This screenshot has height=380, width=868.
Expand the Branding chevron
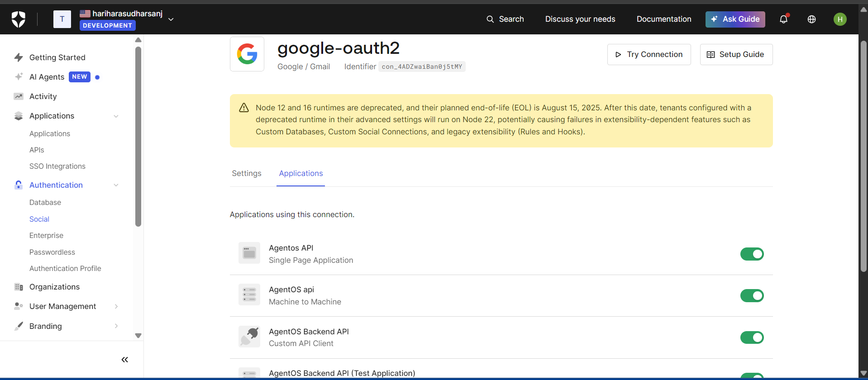pos(116,326)
